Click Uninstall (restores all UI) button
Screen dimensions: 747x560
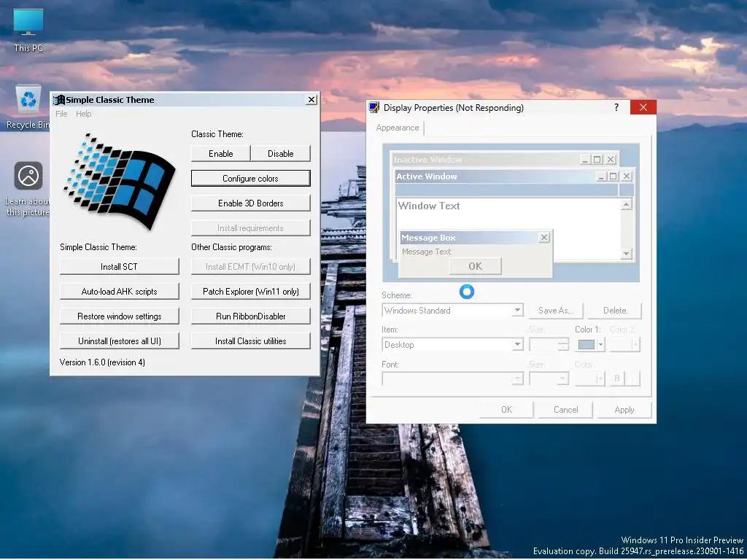click(x=119, y=341)
